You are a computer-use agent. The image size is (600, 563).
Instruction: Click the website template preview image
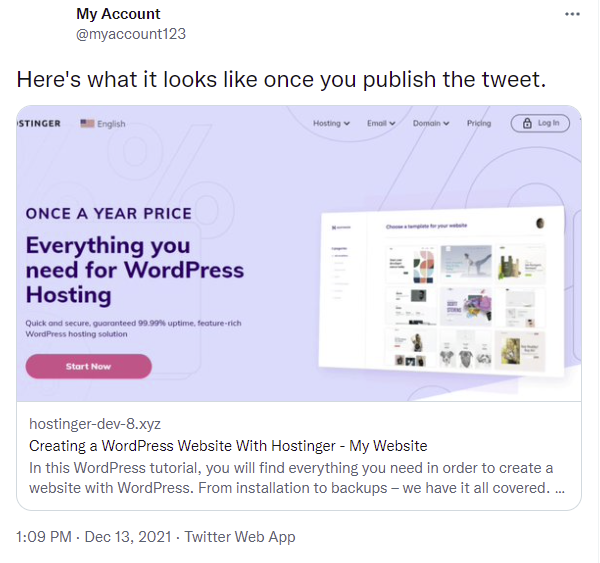(x=442, y=290)
